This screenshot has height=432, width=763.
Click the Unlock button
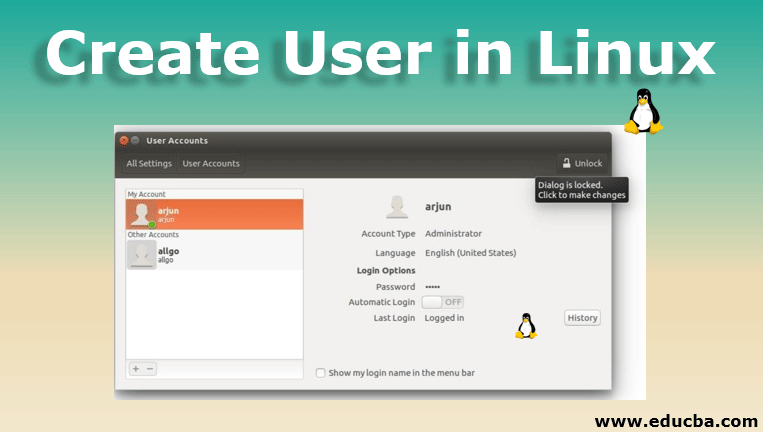pos(582,163)
